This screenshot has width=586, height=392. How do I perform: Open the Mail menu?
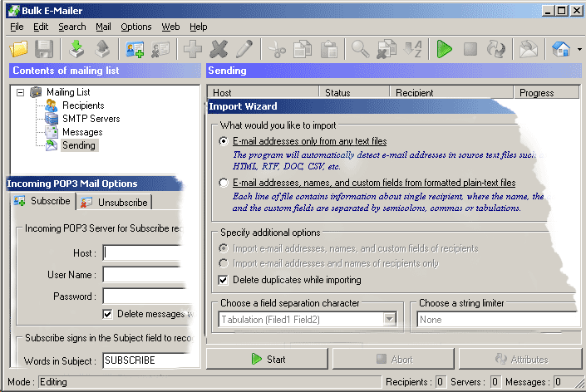pos(103,27)
